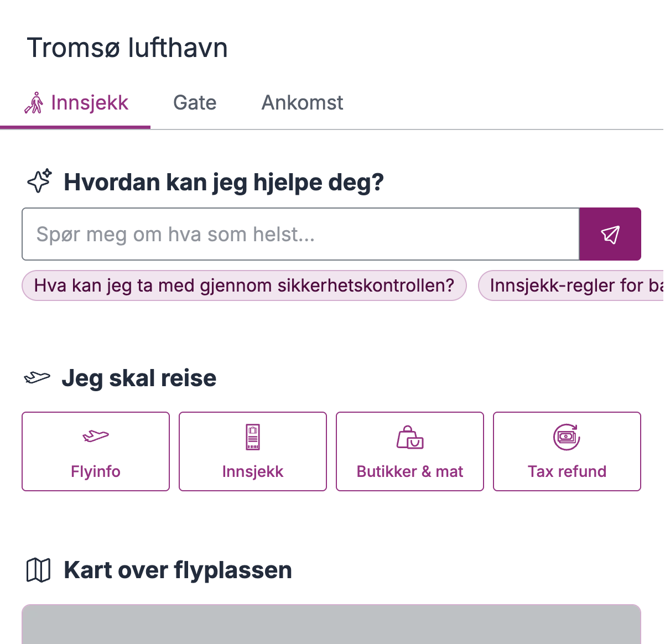The image size is (665, 644).
Task: Click the boarding pass icon on Innsjekk card
Action: click(252, 437)
